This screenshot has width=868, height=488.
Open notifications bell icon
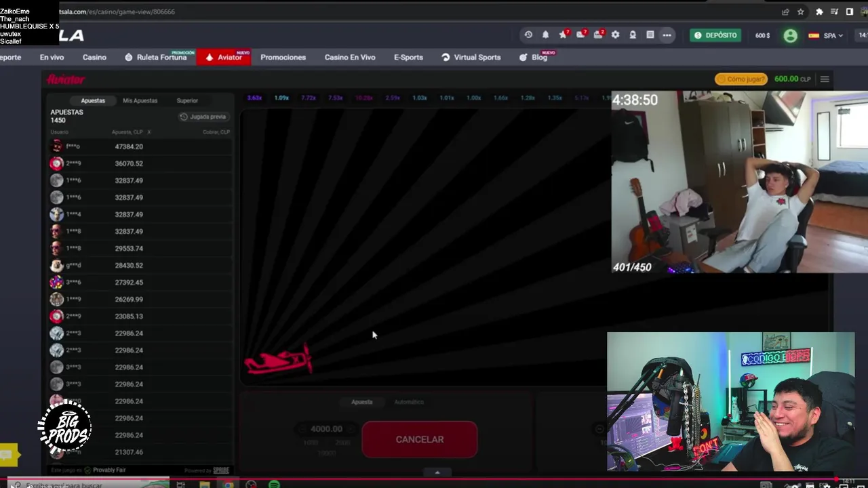(545, 35)
